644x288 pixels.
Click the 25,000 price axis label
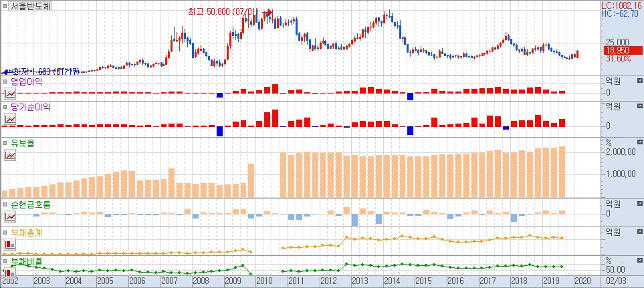pyautogui.click(x=618, y=43)
